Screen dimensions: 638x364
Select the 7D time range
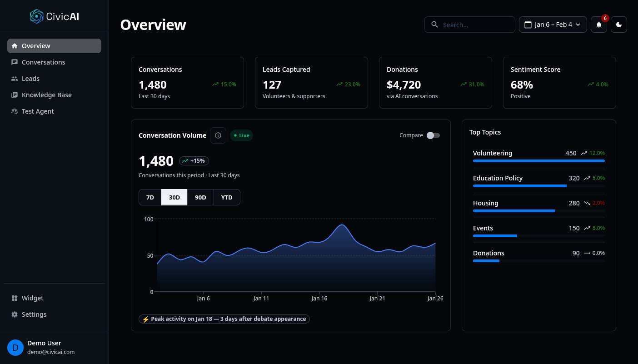tap(150, 197)
